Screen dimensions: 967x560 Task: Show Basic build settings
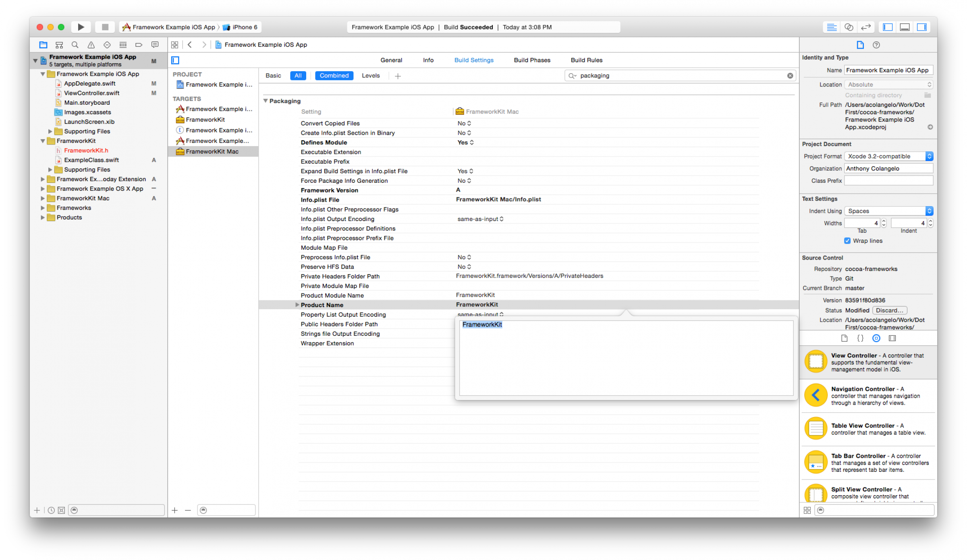click(273, 76)
